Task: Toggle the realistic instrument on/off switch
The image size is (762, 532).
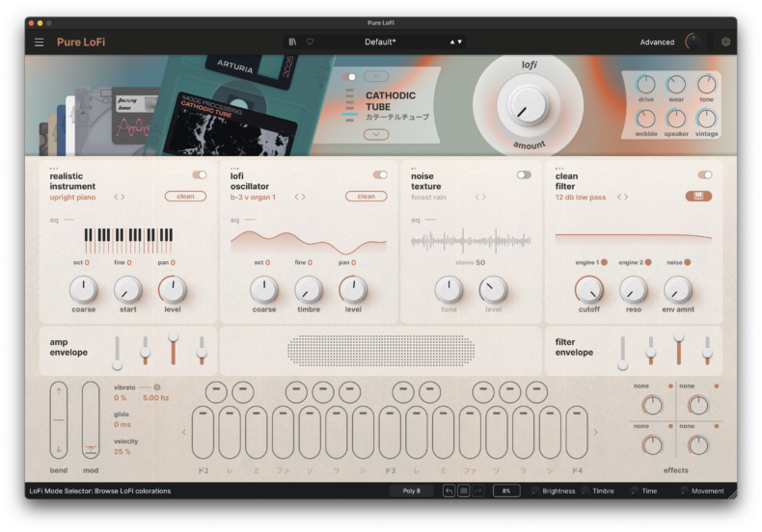Action: coord(200,174)
